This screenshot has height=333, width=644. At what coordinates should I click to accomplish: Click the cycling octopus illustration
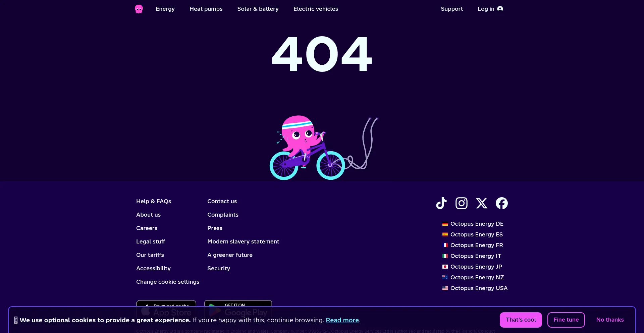(x=324, y=148)
